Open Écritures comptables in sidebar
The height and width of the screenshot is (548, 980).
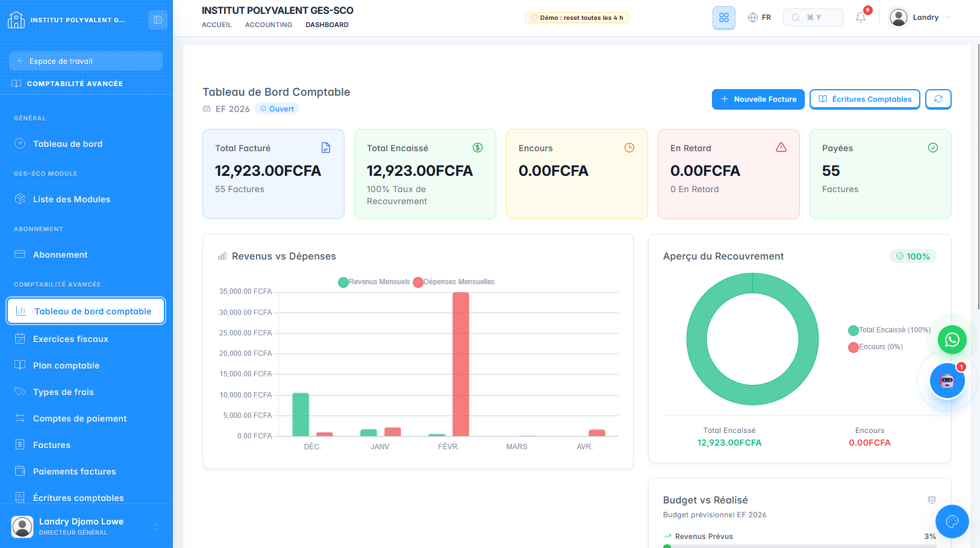click(x=86, y=497)
